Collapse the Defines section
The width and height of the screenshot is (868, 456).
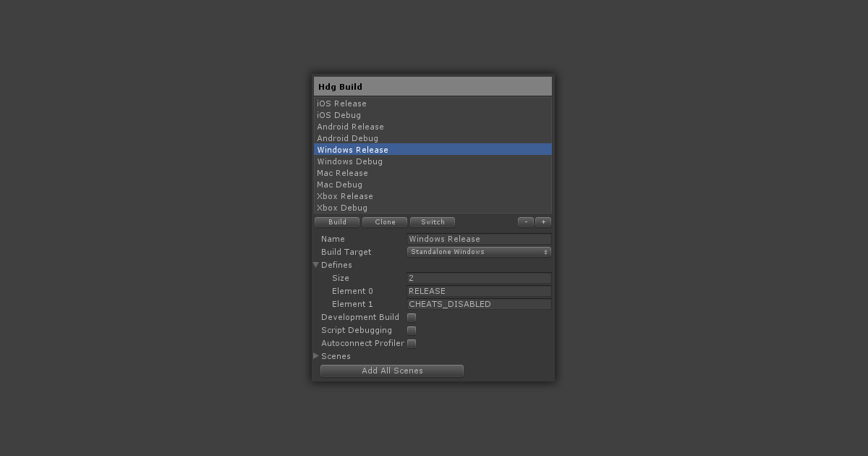click(316, 265)
